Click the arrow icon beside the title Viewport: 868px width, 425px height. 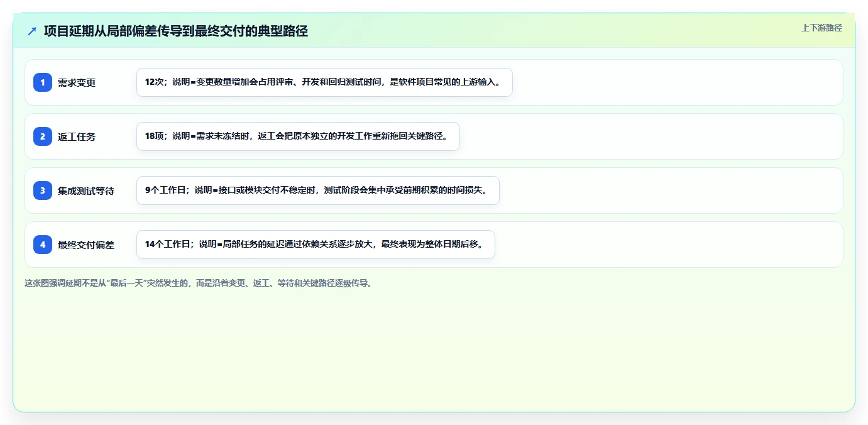click(x=32, y=31)
